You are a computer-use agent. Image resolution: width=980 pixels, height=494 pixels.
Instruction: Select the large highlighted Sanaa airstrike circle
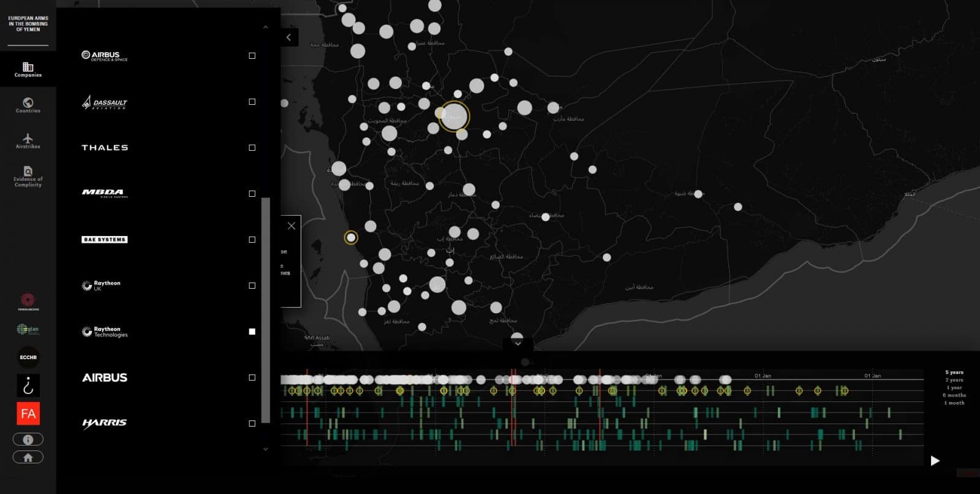coord(454,116)
